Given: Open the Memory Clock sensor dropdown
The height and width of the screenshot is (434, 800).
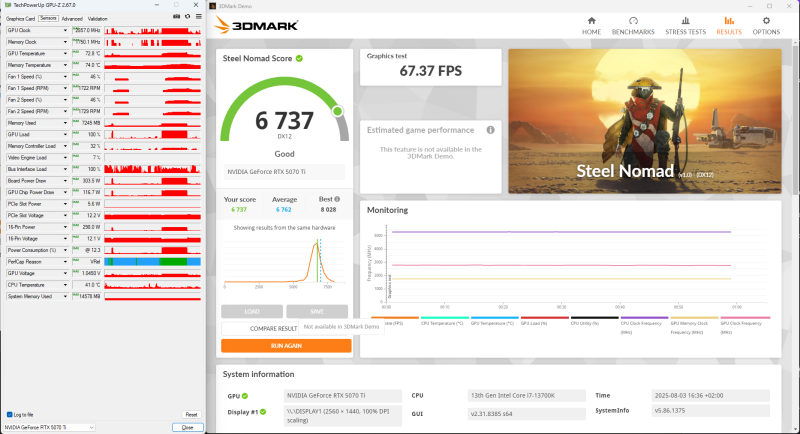Looking at the screenshot, I should click(x=65, y=42).
